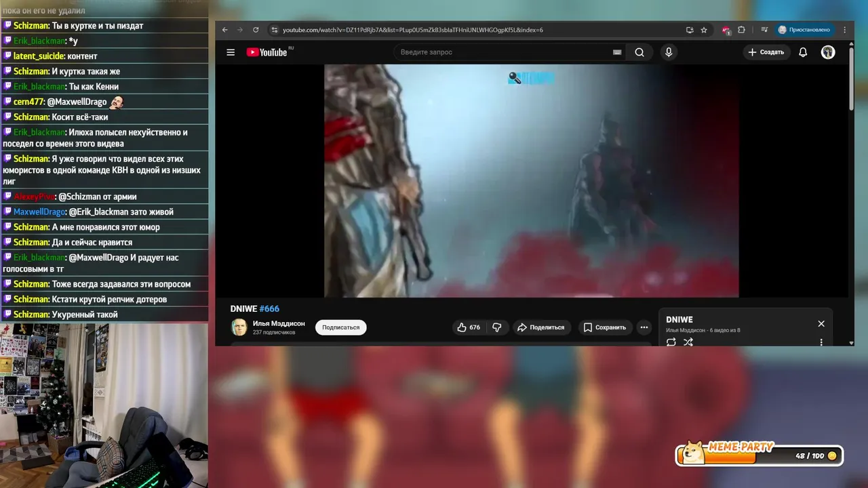Click the 237 подписчиков subscriber count
The height and width of the screenshot is (488, 868).
pyautogui.click(x=274, y=333)
